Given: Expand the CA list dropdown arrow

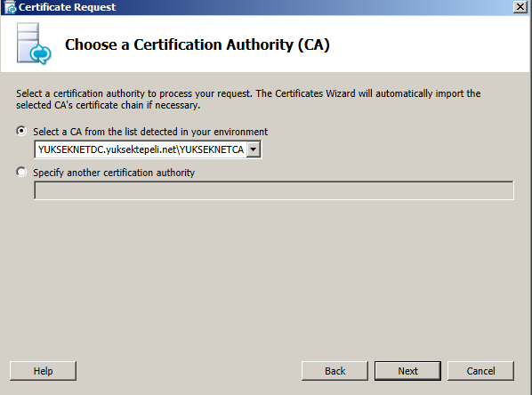Looking at the screenshot, I should [254, 149].
